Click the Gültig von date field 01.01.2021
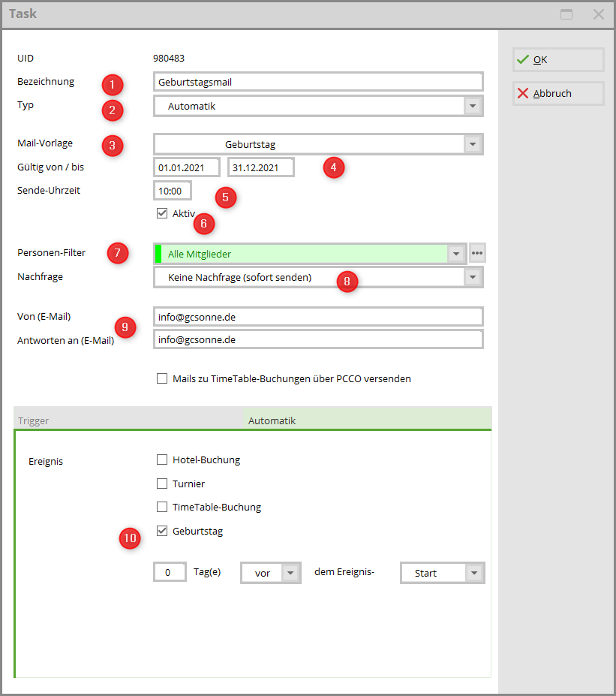Screen dimensions: 616x696 point(186,167)
